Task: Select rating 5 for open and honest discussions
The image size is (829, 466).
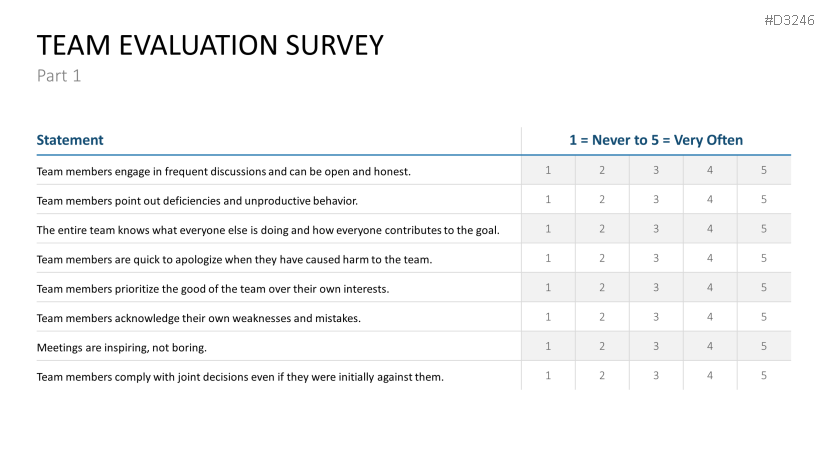Action: 763,170
